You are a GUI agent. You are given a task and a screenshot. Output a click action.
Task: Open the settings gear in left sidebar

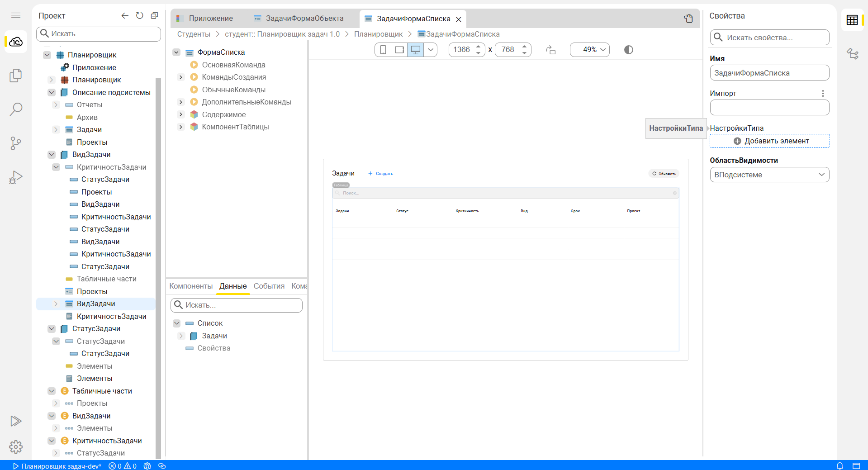point(16,447)
